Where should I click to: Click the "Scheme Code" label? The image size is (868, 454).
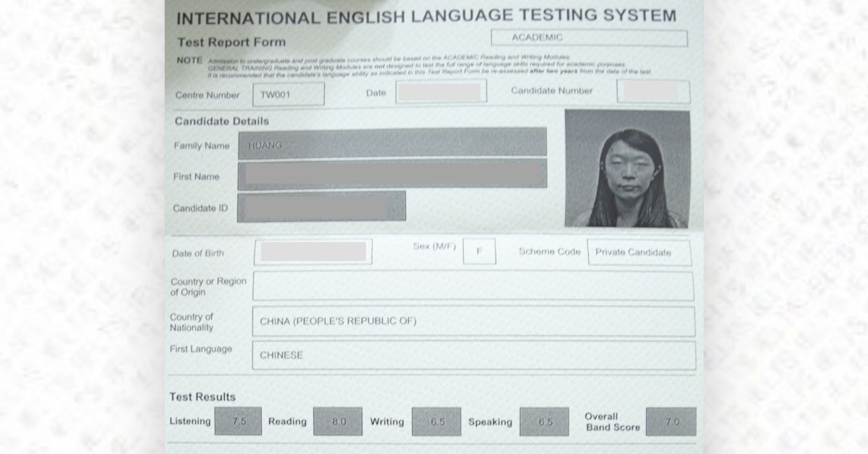pos(550,252)
